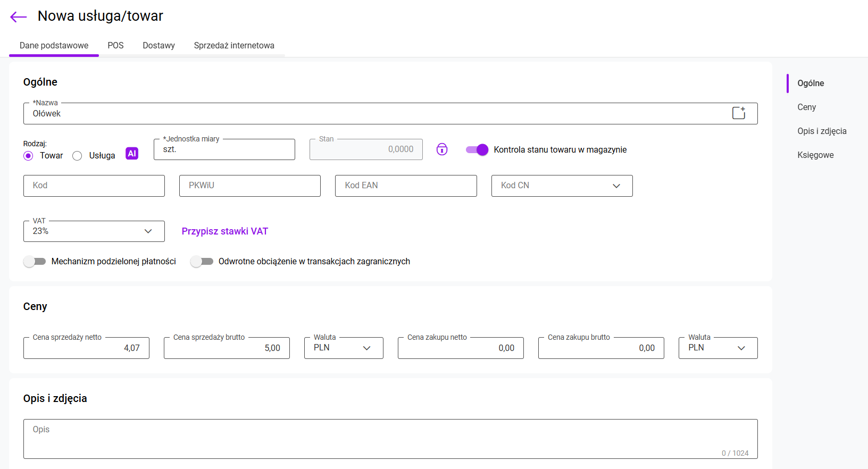The height and width of the screenshot is (469, 868).
Task: Open sales price Waluta dropdown
Action: click(343, 348)
